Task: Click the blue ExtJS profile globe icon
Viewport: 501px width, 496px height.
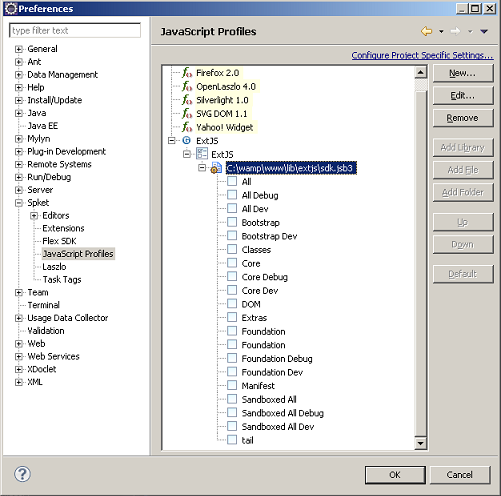Action: [x=187, y=140]
